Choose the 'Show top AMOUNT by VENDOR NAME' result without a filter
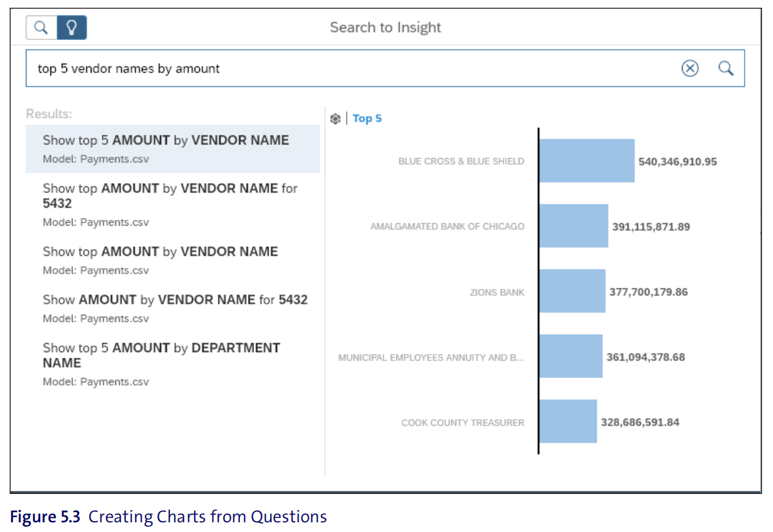 pyautogui.click(x=173, y=261)
